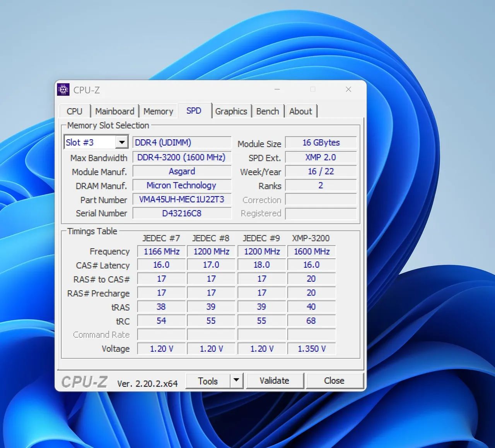Screen dimensions: 495x448
Task: Go to the About tab
Action: click(300, 111)
